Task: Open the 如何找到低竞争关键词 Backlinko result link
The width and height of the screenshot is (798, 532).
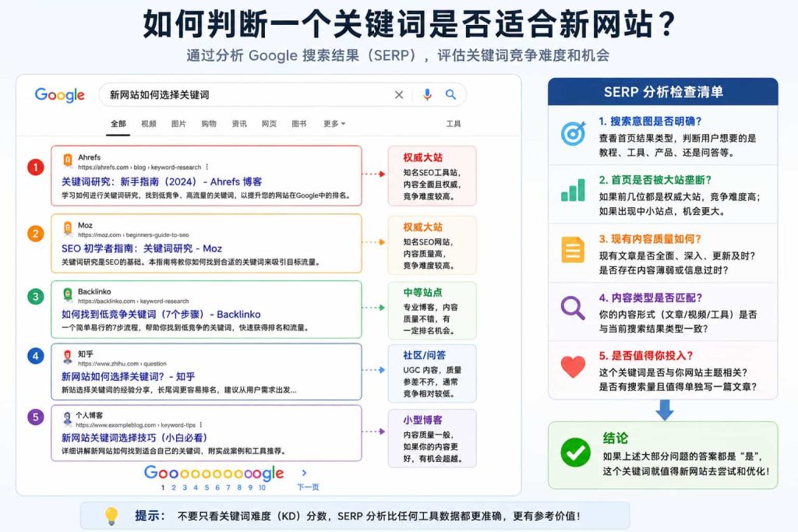Action: (x=161, y=315)
